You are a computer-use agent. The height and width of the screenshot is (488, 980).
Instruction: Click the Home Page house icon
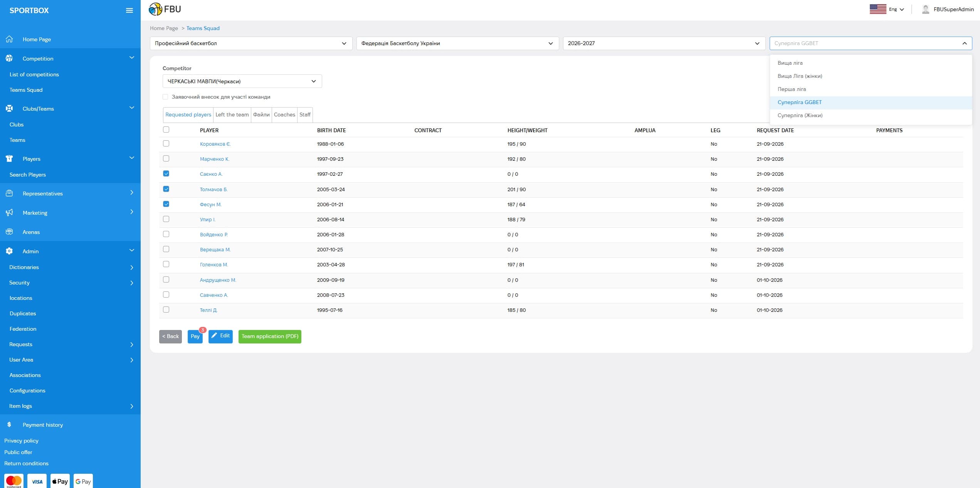point(9,39)
